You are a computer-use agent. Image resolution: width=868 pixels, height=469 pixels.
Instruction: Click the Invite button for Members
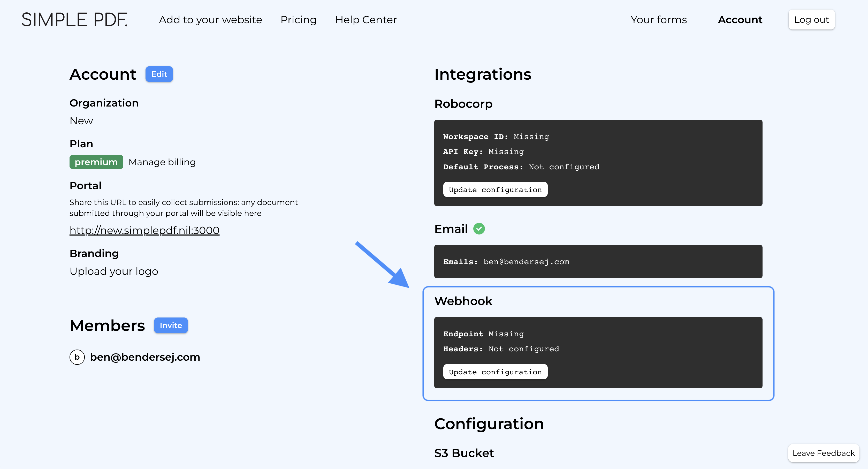pos(170,325)
